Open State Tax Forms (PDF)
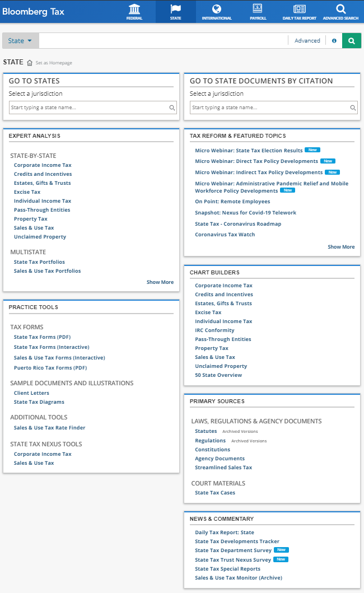 point(42,337)
